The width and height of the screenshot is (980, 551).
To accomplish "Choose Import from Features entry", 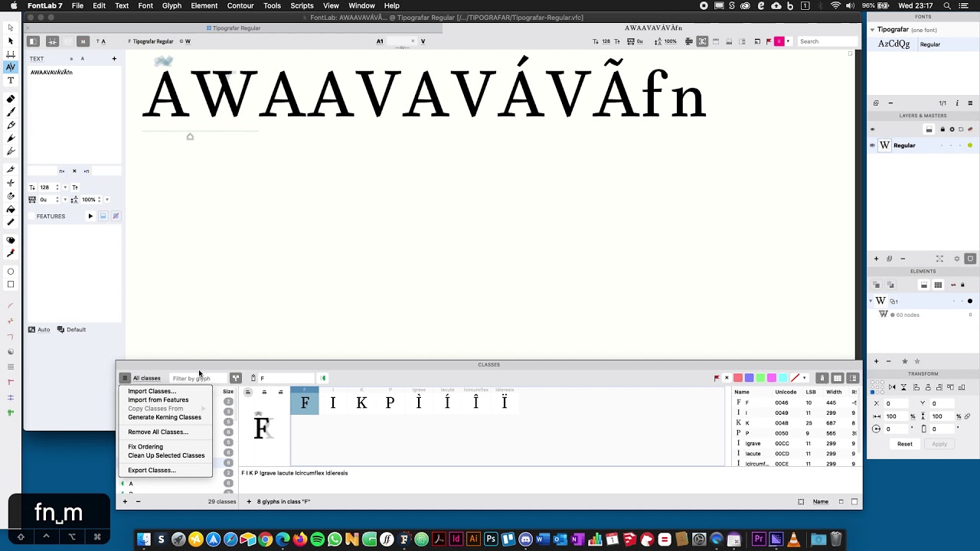I will pyautogui.click(x=158, y=399).
